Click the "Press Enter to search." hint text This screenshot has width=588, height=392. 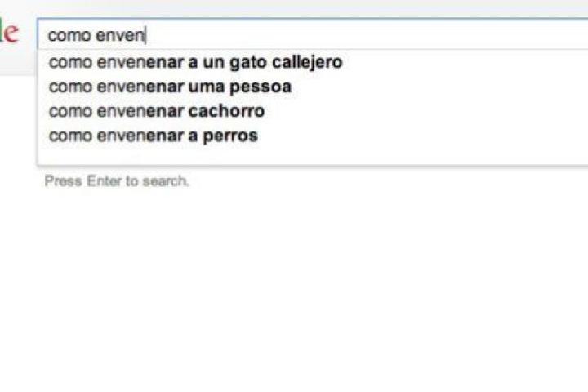[x=117, y=181]
